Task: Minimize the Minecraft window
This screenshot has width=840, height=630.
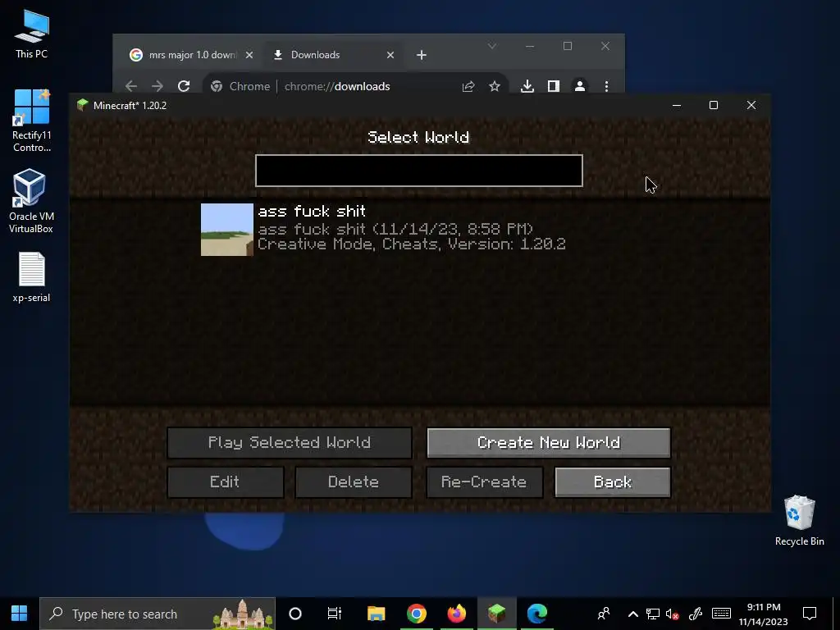Action: [x=677, y=105]
